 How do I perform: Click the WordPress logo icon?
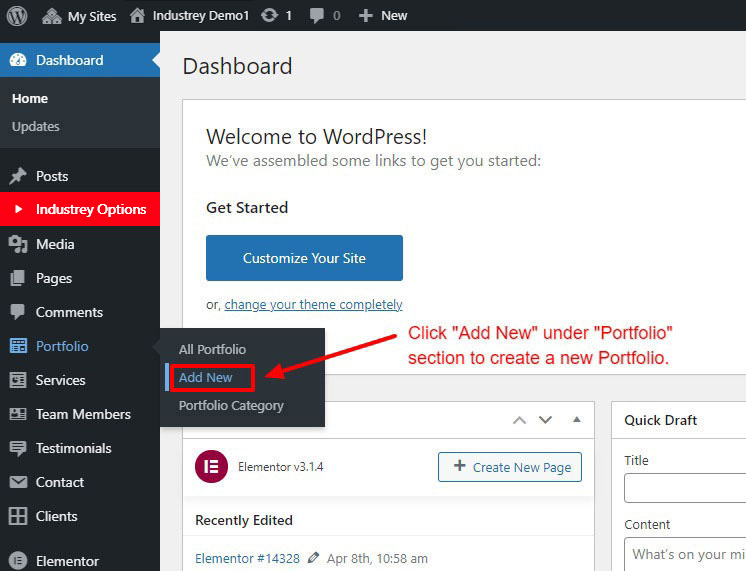[x=17, y=16]
